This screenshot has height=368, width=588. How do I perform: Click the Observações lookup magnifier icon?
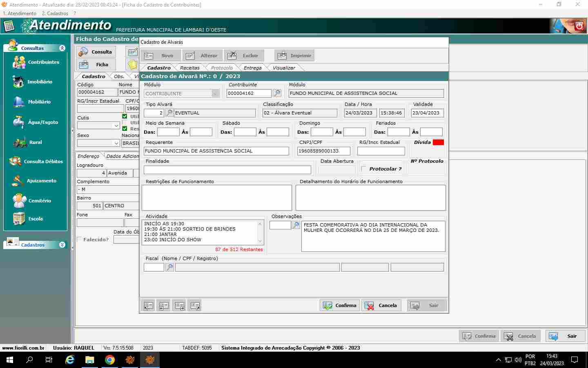coord(296,225)
